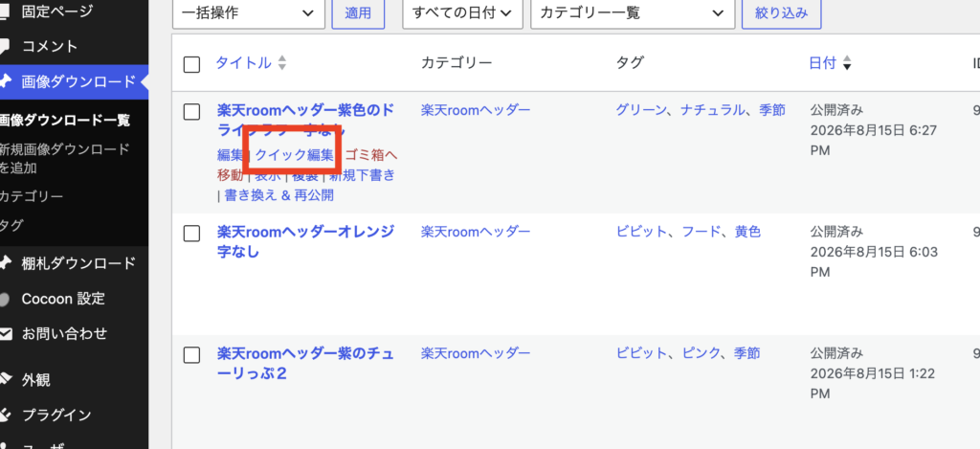
Task: Check the box for オレンジ字なし post
Action: click(x=191, y=234)
